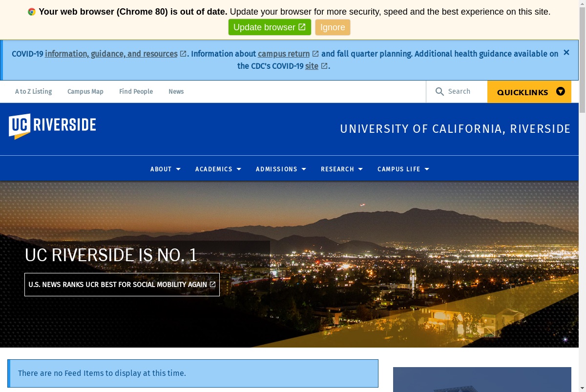Image resolution: width=586 pixels, height=392 pixels.
Task: Expand the QUICKLINKS dropdown
Action: pyautogui.click(x=529, y=92)
